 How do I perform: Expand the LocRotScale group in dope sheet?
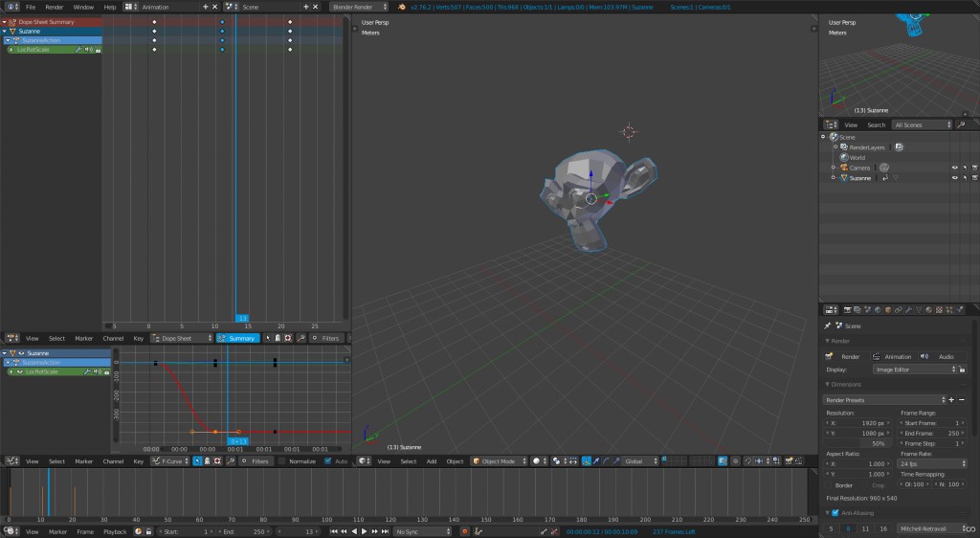click(x=11, y=50)
